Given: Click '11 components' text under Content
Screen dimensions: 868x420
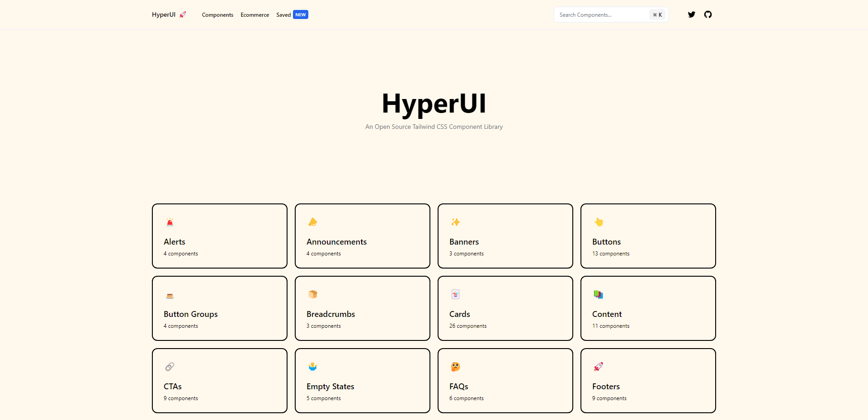Looking at the screenshot, I should [x=611, y=326].
